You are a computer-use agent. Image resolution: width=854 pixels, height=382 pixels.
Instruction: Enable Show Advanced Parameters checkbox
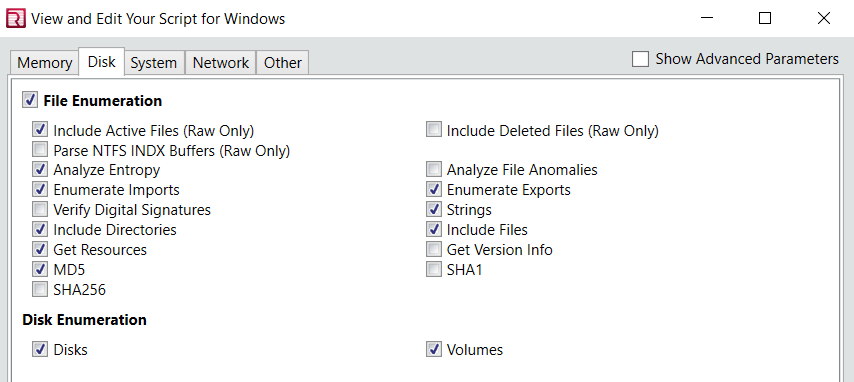(x=640, y=59)
